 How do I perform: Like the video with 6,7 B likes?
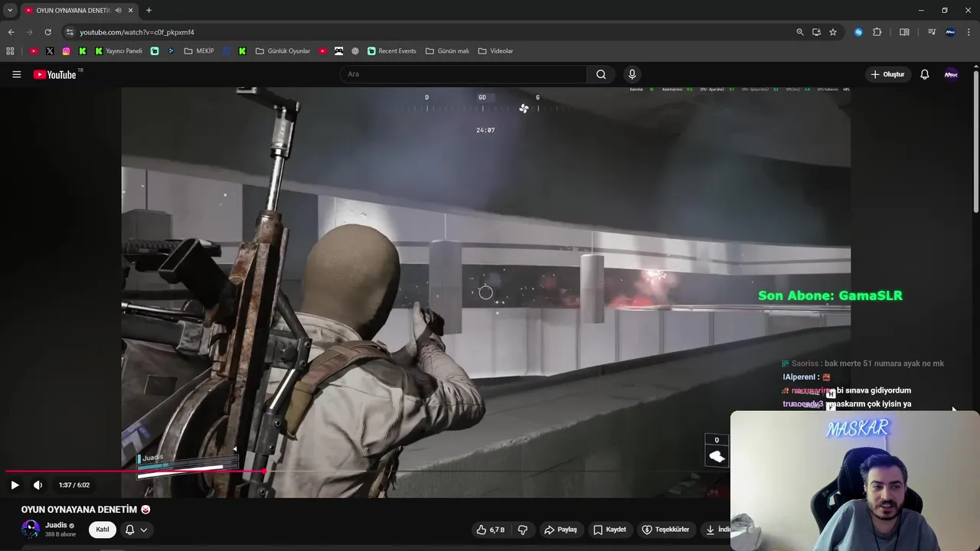tap(491, 530)
